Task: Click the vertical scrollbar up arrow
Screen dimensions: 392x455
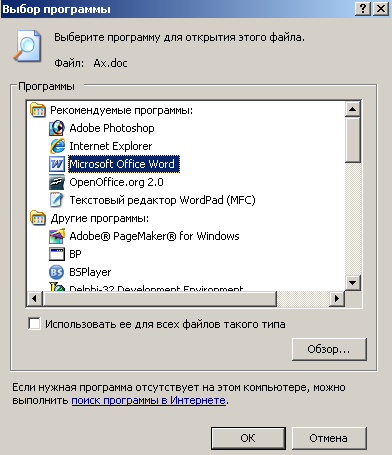Action: 353,109
